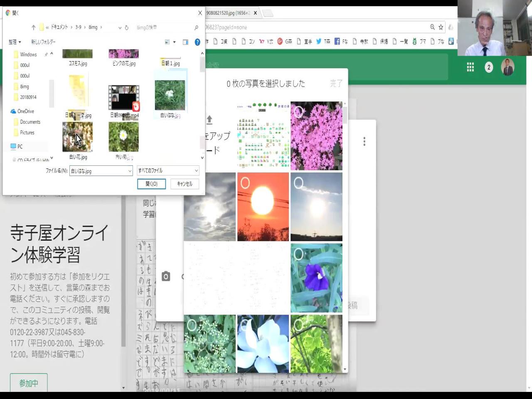Open the post three-dot options menu
Viewport: 532px width, 399px height.
[x=364, y=141]
